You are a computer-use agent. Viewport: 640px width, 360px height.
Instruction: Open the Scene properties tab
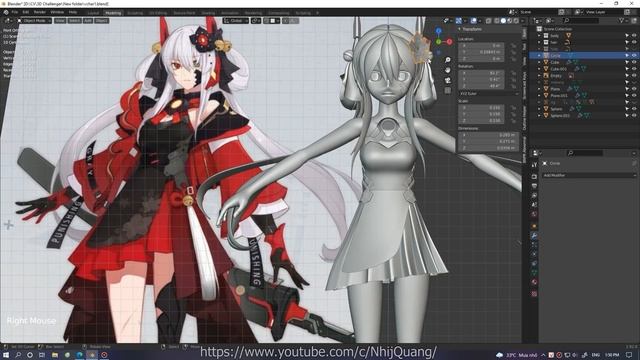pyautogui.click(x=534, y=205)
